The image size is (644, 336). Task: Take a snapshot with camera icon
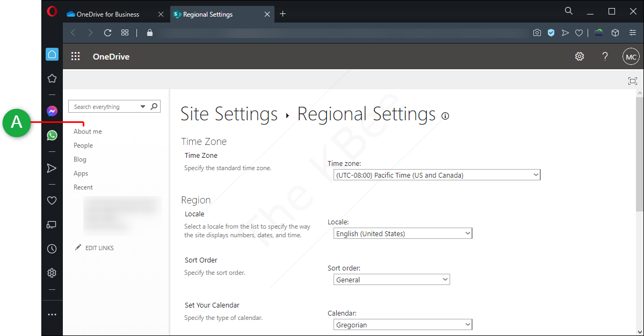(x=537, y=33)
